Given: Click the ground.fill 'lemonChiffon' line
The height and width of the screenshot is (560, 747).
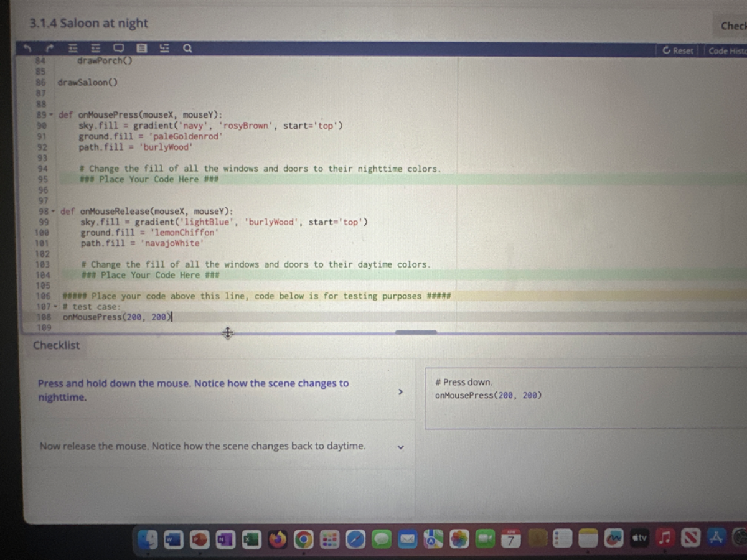Looking at the screenshot, I should (149, 232).
